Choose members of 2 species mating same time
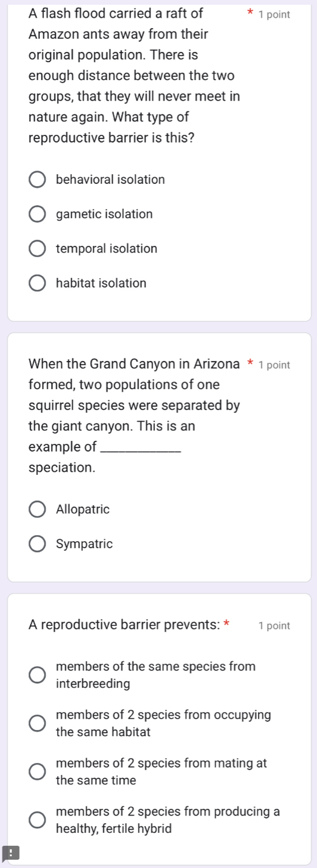 [x=37, y=772]
